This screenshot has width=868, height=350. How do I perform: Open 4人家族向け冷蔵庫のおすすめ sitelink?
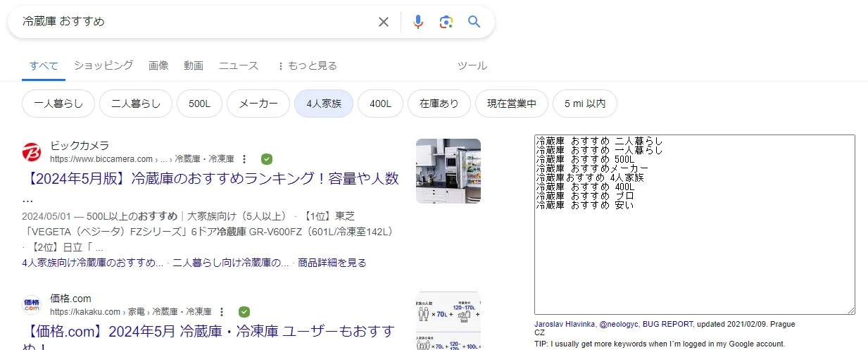point(93,263)
